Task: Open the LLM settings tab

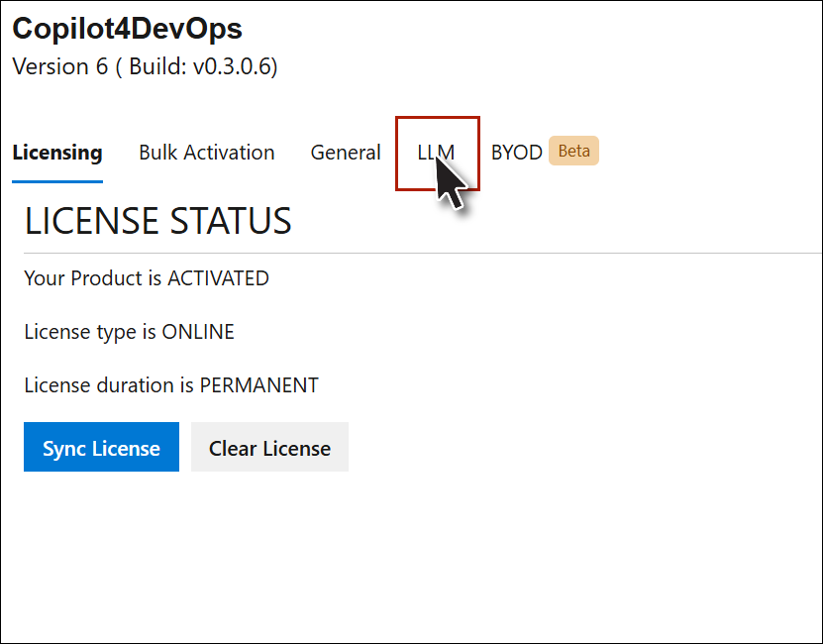Action: (x=436, y=153)
